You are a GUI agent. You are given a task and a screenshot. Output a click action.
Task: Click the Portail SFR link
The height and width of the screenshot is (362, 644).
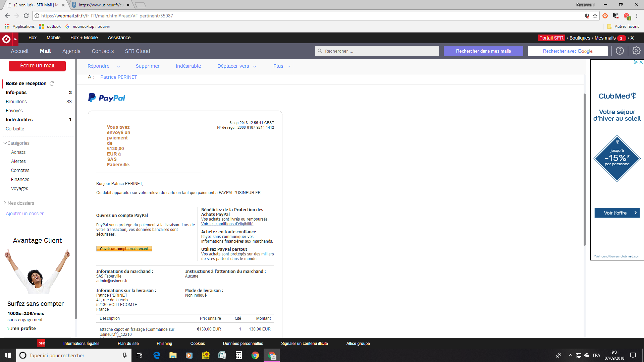pos(551,38)
